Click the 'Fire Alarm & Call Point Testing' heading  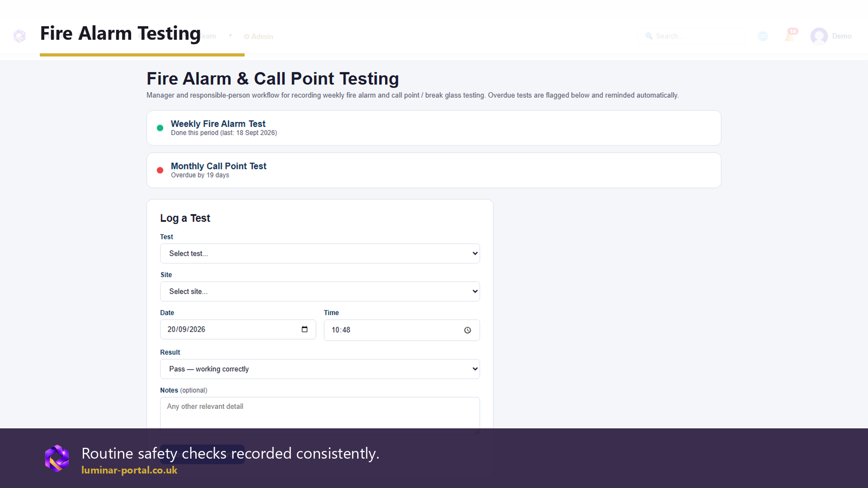click(x=273, y=79)
